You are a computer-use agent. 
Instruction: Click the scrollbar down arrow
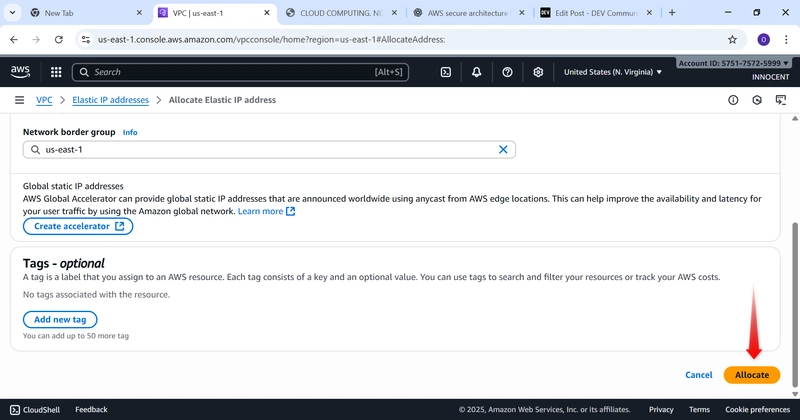(x=794, y=394)
